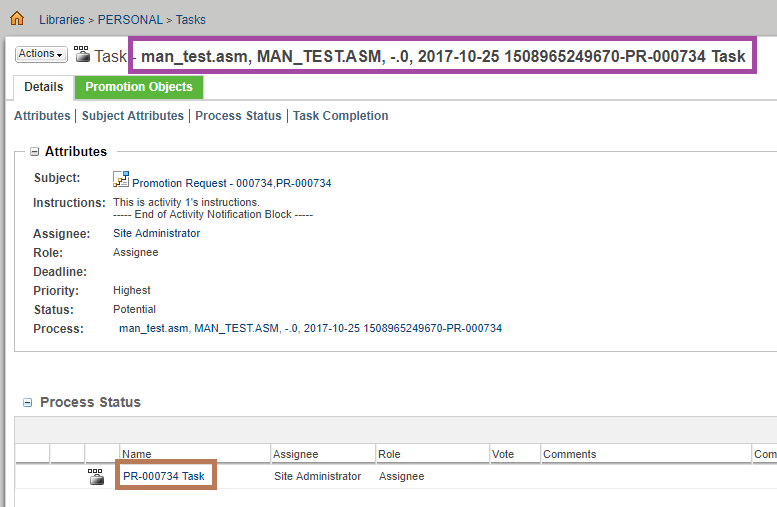Collapse the Process Status section

coord(28,403)
